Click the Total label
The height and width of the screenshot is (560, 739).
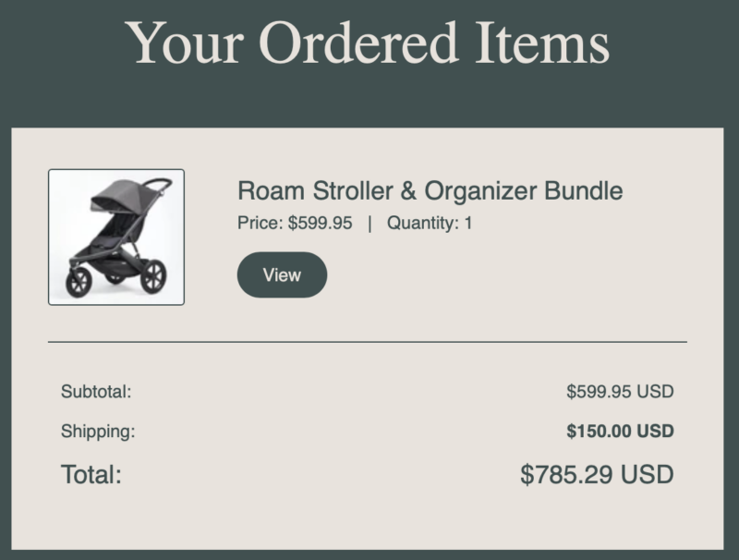point(91,475)
